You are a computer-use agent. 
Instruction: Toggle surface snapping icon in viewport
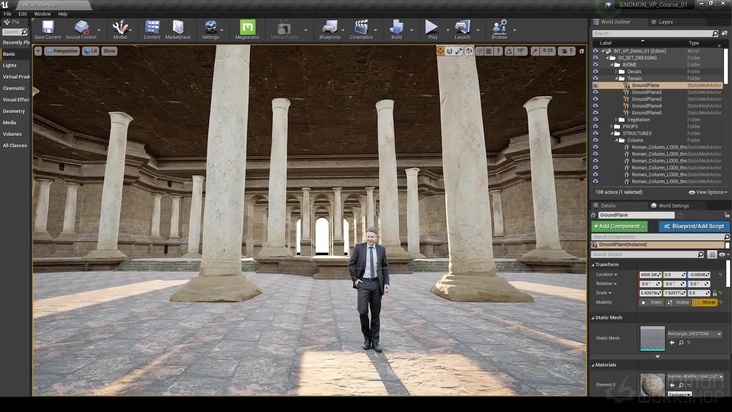click(x=479, y=51)
